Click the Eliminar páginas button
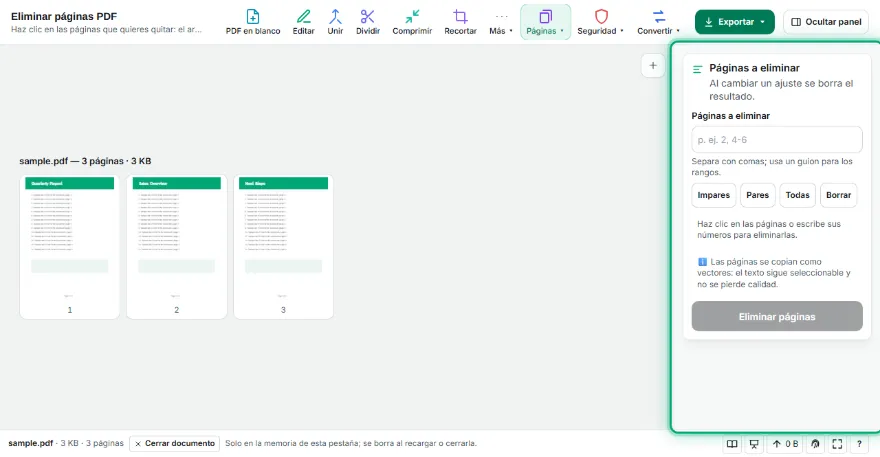This screenshot has width=880, height=457. point(777,317)
